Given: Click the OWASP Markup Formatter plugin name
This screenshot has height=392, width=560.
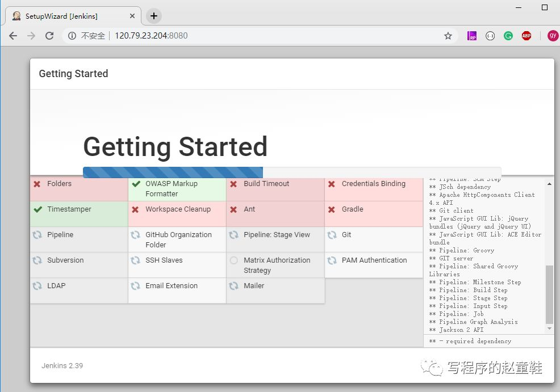Looking at the screenshot, I should tap(172, 189).
